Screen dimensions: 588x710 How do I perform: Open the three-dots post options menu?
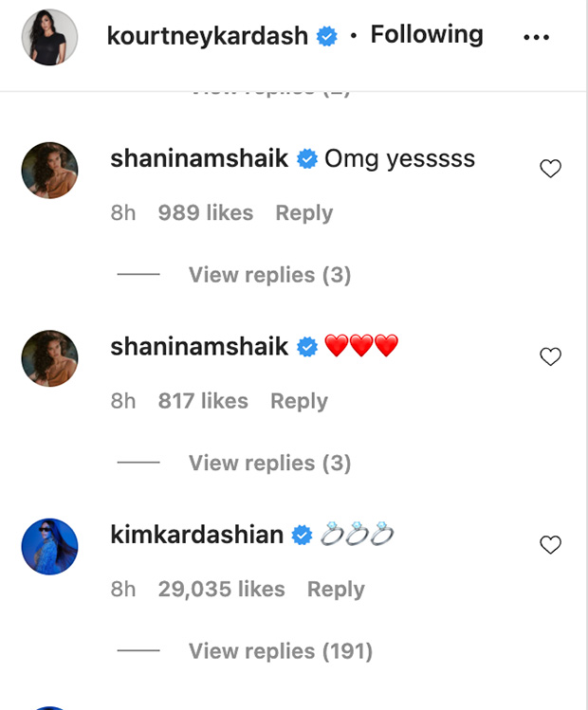pyautogui.click(x=536, y=38)
